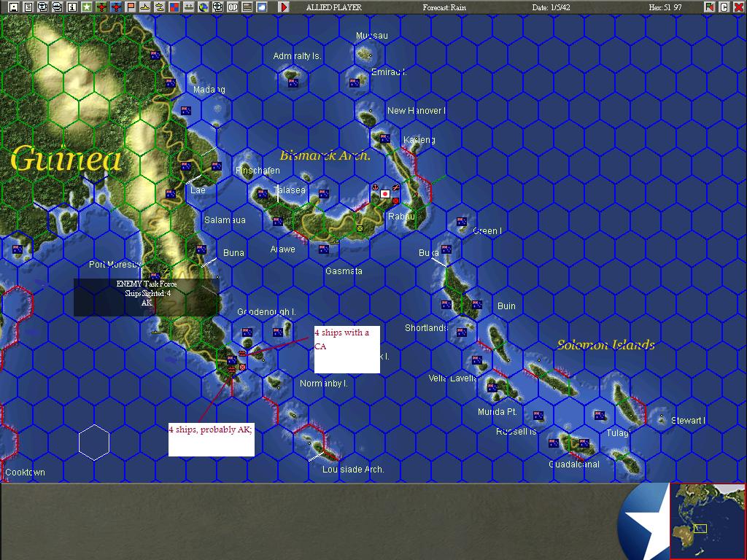The height and width of the screenshot is (560, 747).
Task: Click the 'Louisiade Arch.' map label
Action: pyautogui.click(x=353, y=470)
